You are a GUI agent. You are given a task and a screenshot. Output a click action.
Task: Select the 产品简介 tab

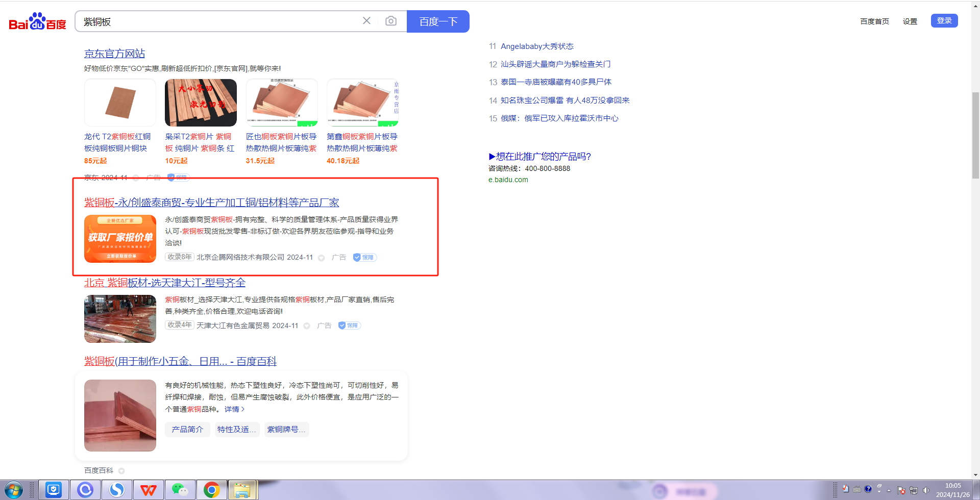187,430
